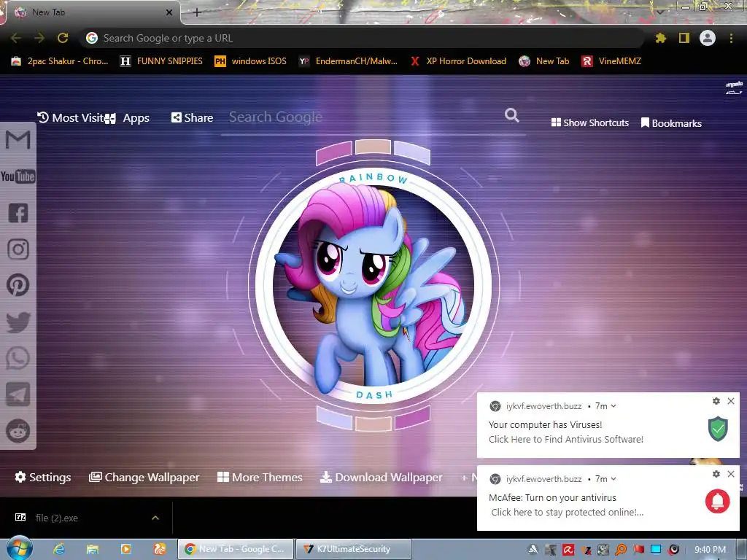
Task: Go back with the browser back arrow
Action: coord(16,38)
